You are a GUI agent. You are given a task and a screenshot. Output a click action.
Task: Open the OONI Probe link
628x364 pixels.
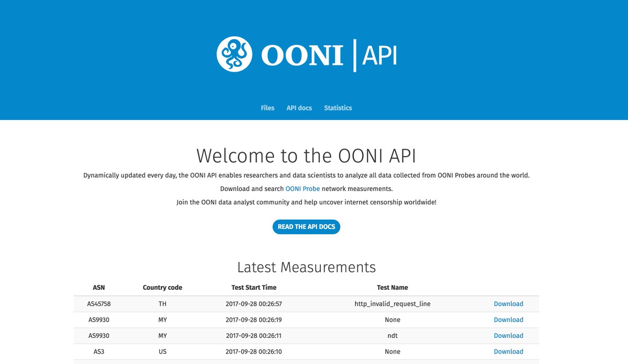[302, 188]
